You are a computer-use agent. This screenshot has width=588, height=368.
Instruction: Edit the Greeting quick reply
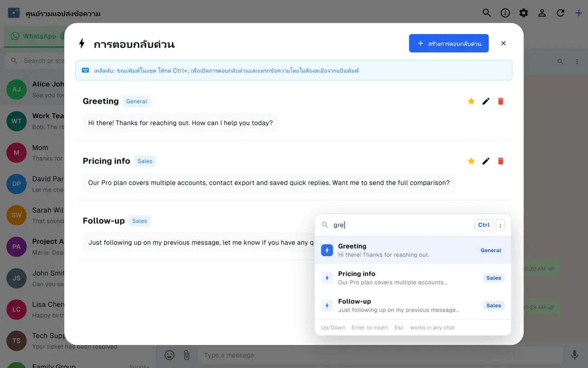[486, 101]
